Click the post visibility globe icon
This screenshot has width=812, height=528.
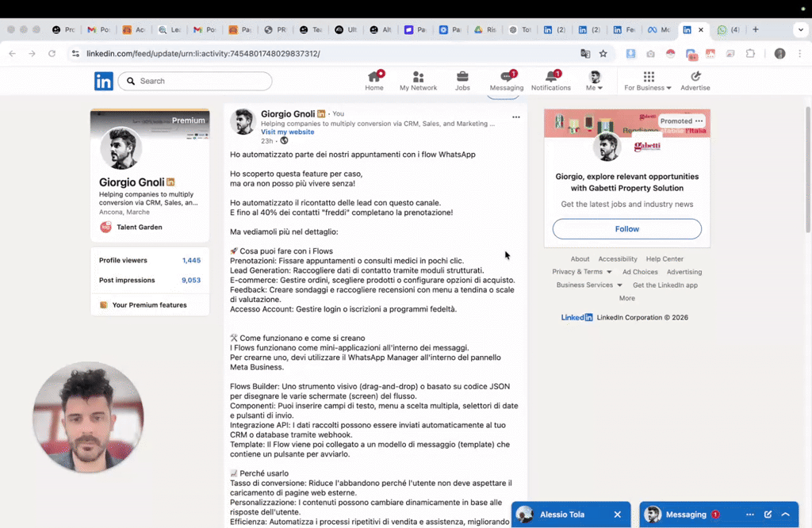[x=284, y=141]
